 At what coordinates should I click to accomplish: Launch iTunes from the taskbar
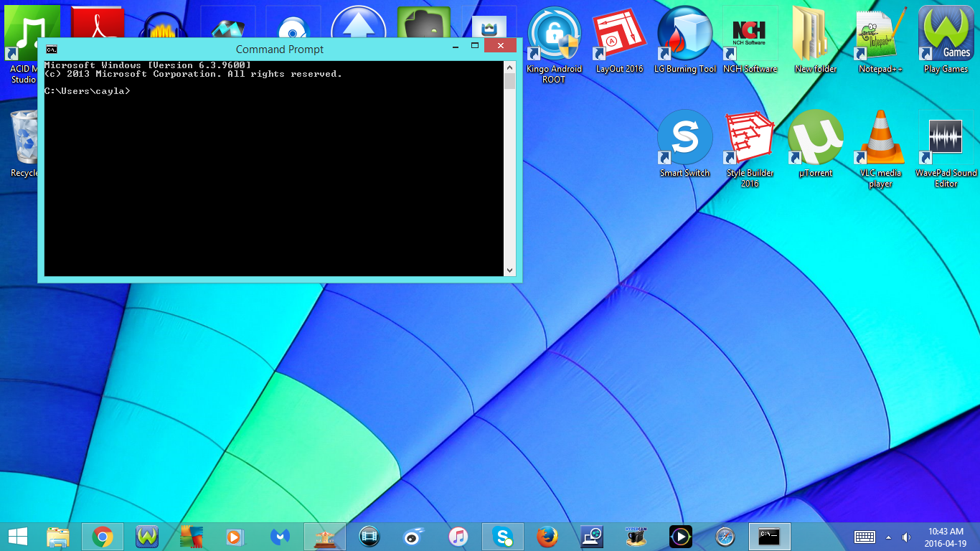point(458,536)
